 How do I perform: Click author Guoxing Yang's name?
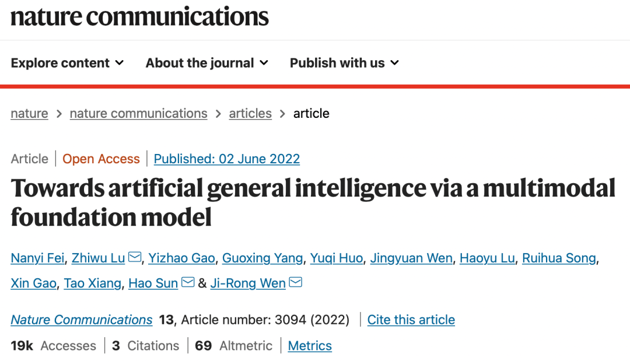(x=262, y=258)
